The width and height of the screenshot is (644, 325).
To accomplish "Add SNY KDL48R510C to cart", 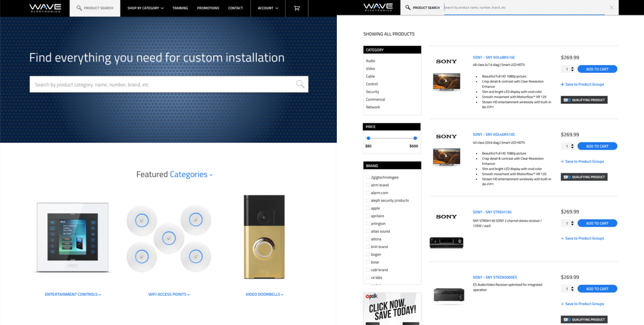I will click(597, 69).
